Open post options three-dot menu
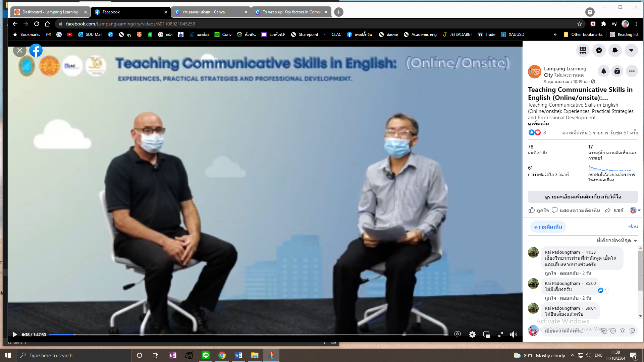This screenshot has width=644, height=362. click(x=632, y=71)
